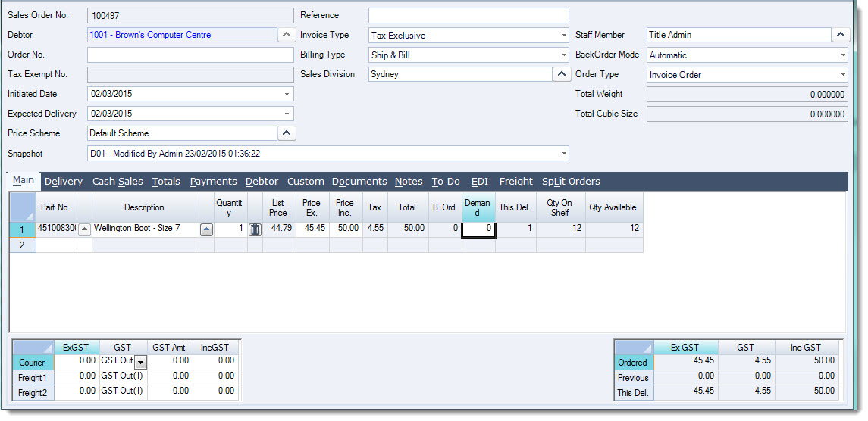Click Qty On Shelf value 12

560,229
